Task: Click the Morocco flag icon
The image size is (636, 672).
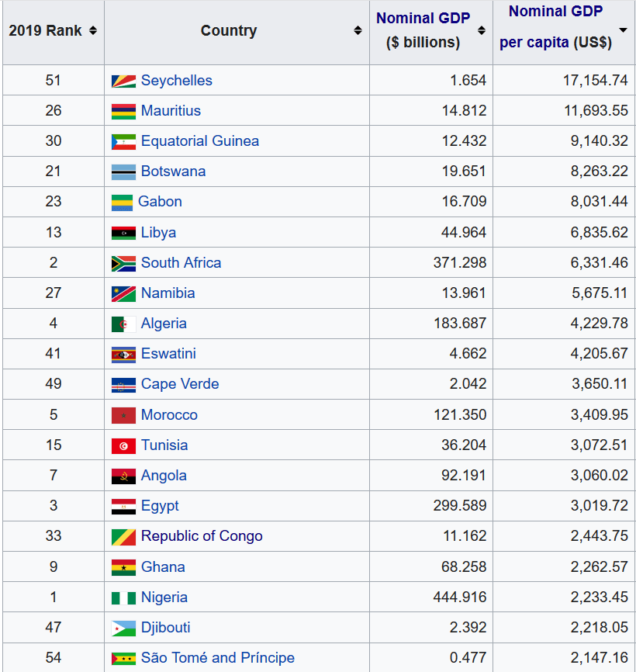Action: point(123,414)
